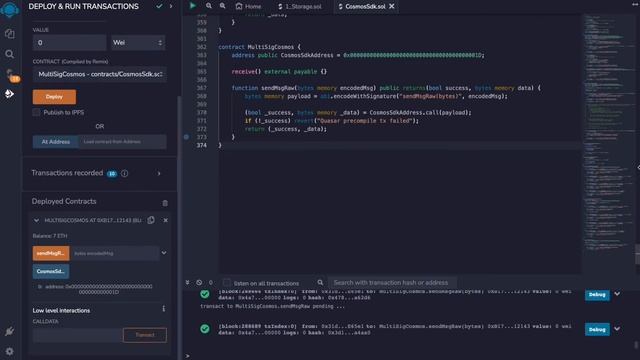
Task: Click the chevron next to the Deploy header check mark
Action: coord(171,6)
